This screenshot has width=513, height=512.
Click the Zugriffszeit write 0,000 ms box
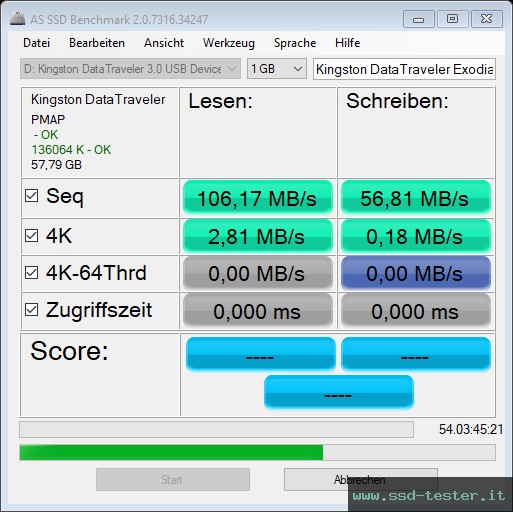[x=416, y=310]
